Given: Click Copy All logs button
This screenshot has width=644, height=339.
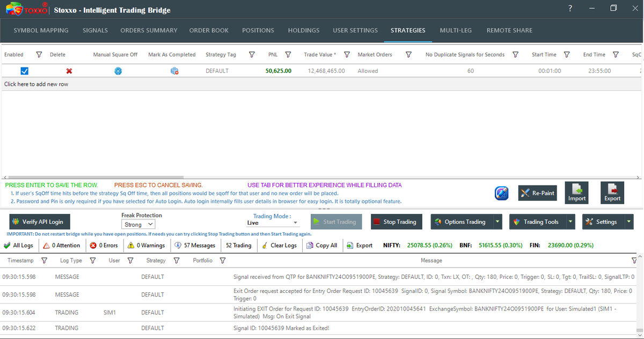Looking at the screenshot, I should pyautogui.click(x=321, y=245).
